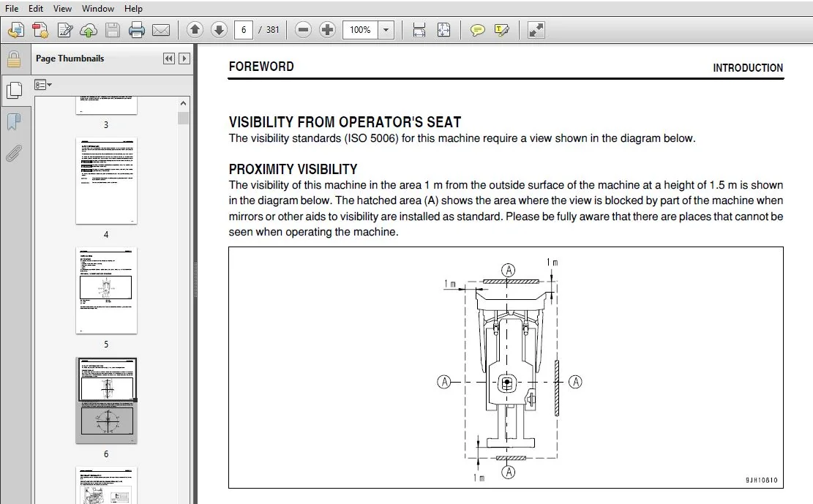
Task: Click the Open file icon
Action: (x=16, y=30)
